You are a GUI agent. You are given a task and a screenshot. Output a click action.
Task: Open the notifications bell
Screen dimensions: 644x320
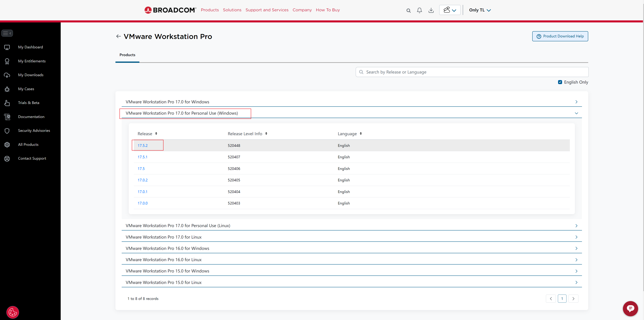(x=420, y=10)
